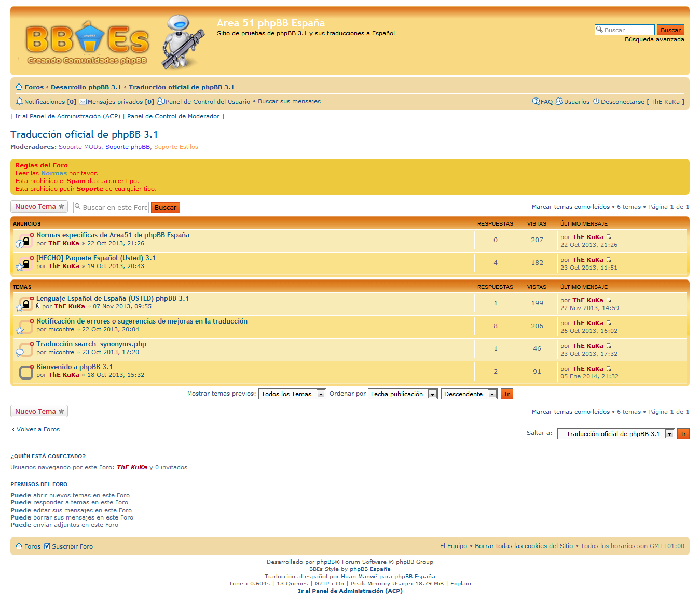Click header Buscar button
Image resolution: width=700 pixels, height=603 pixels.
pyautogui.click(x=670, y=30)
